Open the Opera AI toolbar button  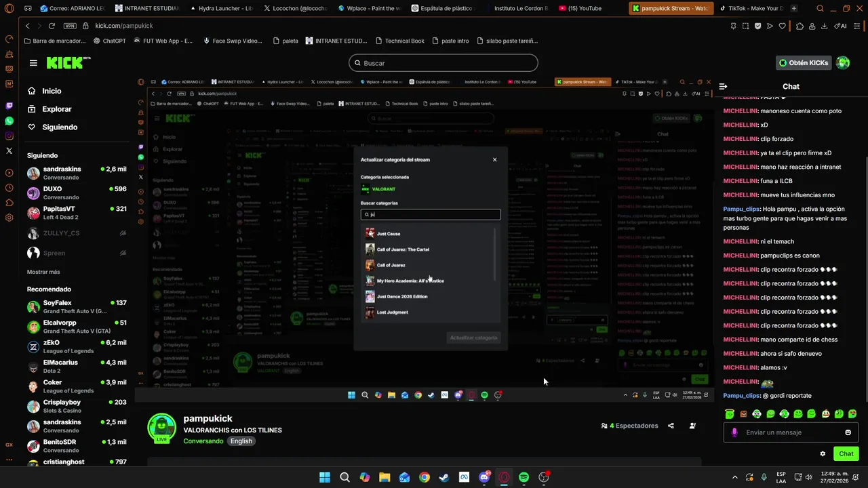point(842,26)
